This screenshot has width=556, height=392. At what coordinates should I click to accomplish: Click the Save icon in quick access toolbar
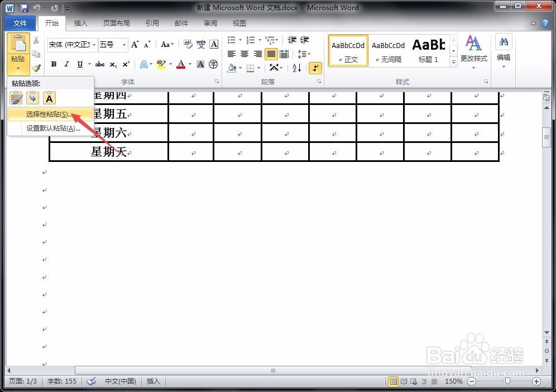[24, 8]
